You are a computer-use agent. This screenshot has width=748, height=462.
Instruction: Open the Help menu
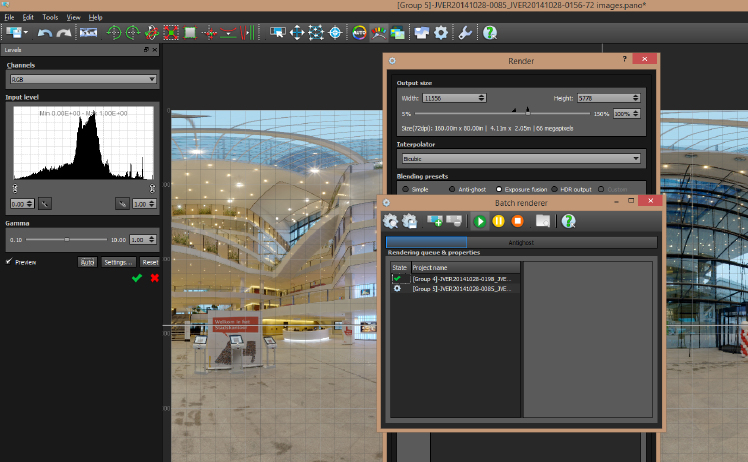pos(95,17)
